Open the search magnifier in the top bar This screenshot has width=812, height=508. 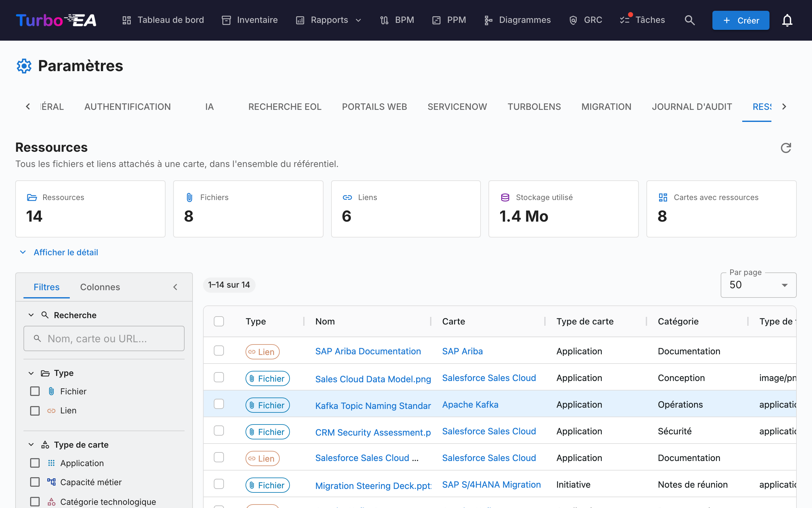690,20
